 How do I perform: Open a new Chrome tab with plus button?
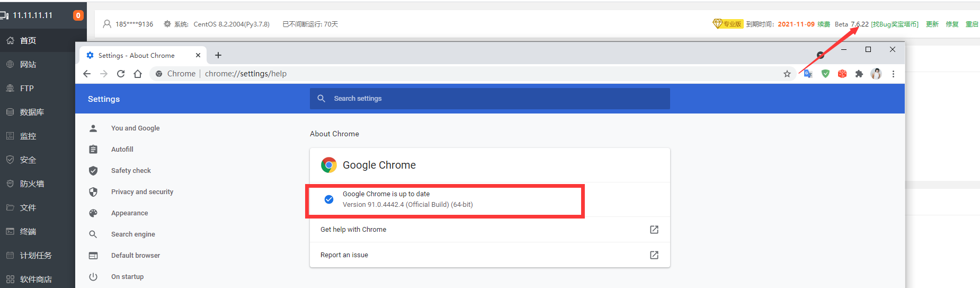(x=218, y=55)
